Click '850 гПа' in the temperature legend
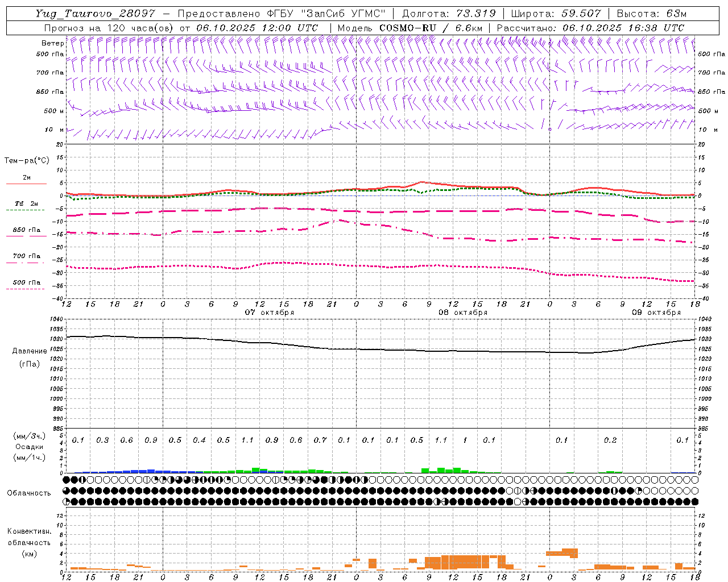This screenshot has width=728, height=582. pyautogui.click(x=26, y=230)
